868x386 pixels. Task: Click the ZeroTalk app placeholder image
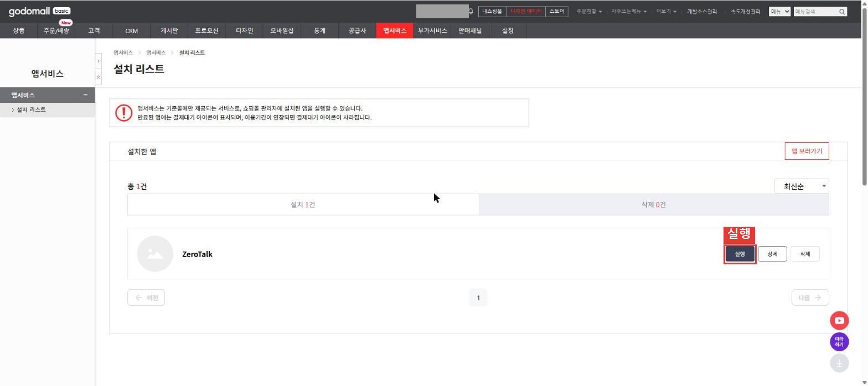point(155,254)
